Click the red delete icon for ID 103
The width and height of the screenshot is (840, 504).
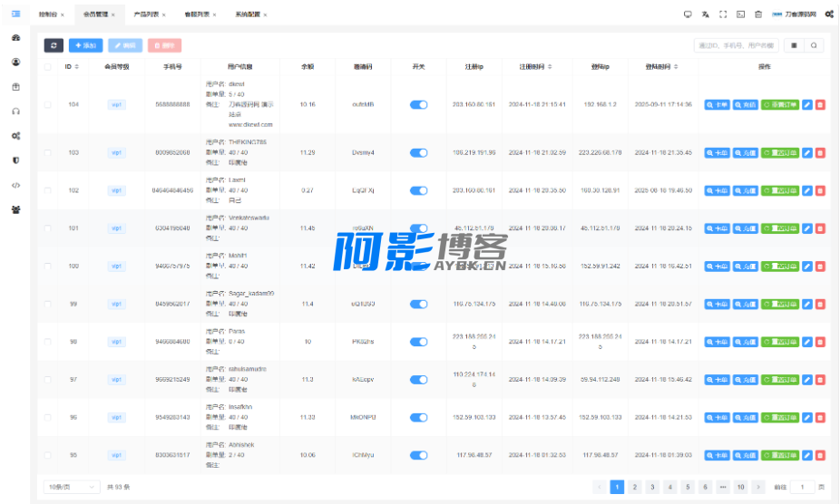(820, 153)
